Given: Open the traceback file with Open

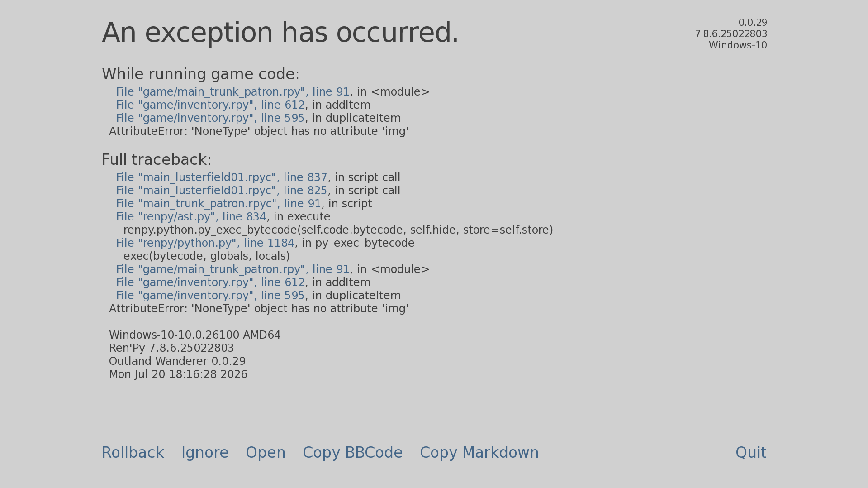Looking at the screenshot, I should (266, 453).
